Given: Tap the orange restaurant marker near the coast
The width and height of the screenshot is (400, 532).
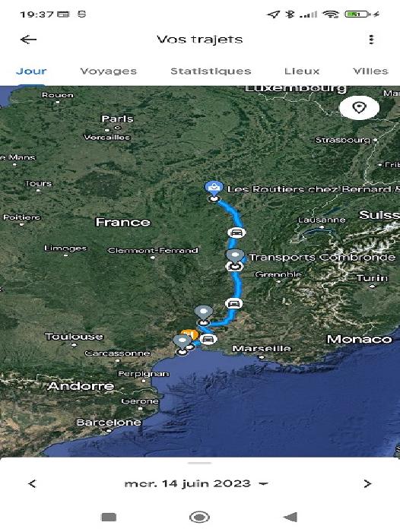Looking at the screenshot, I should 191,334.
